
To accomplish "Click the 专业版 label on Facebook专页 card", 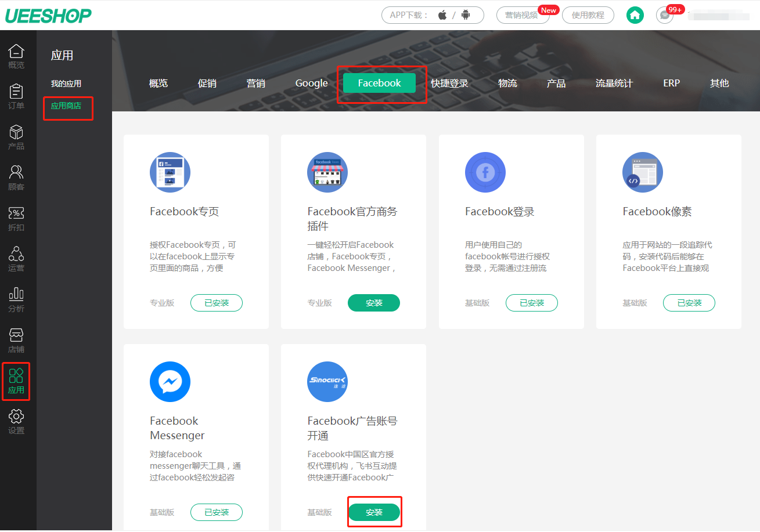I will click(162, 303).
